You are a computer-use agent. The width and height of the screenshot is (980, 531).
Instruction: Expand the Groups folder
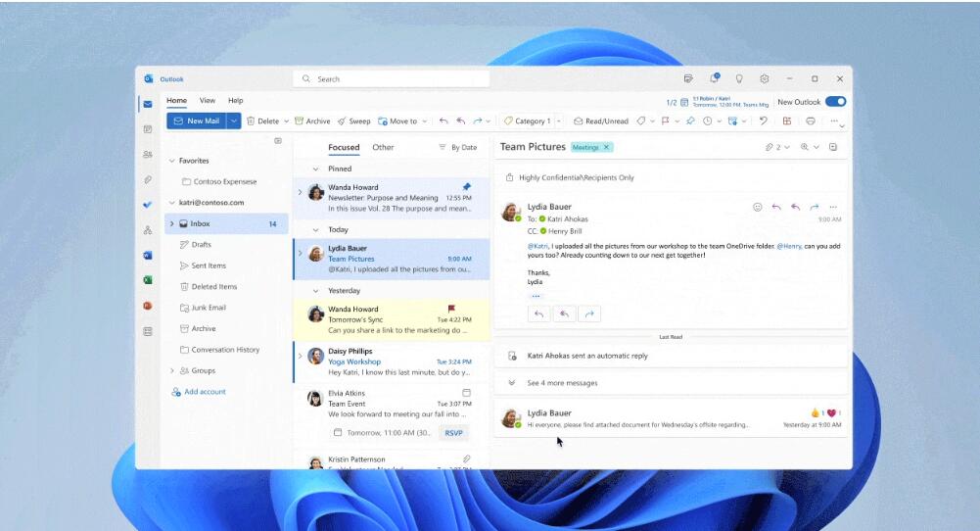coord(172,370)
